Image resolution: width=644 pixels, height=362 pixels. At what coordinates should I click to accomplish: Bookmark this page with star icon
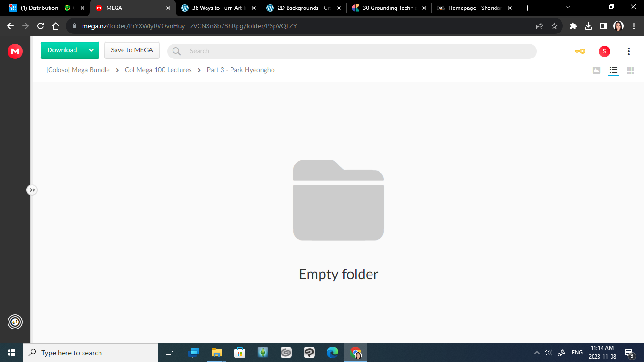[x=554, y=26]
